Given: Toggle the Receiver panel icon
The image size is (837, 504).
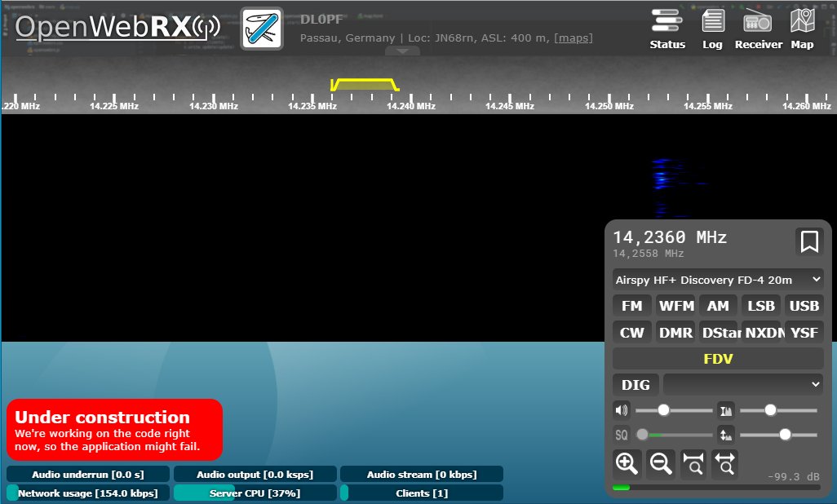Looking at the screenshot, I should (x=758, y=29).
